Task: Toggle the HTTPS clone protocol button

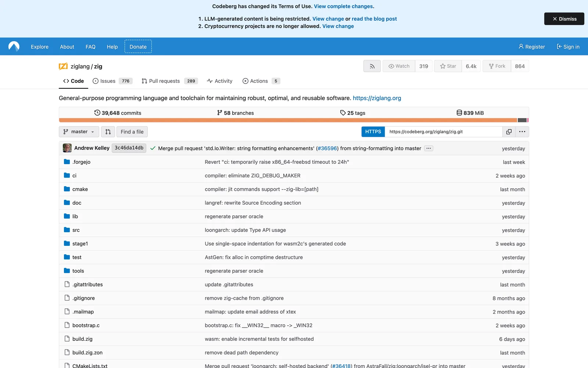Action: point(373,132)
